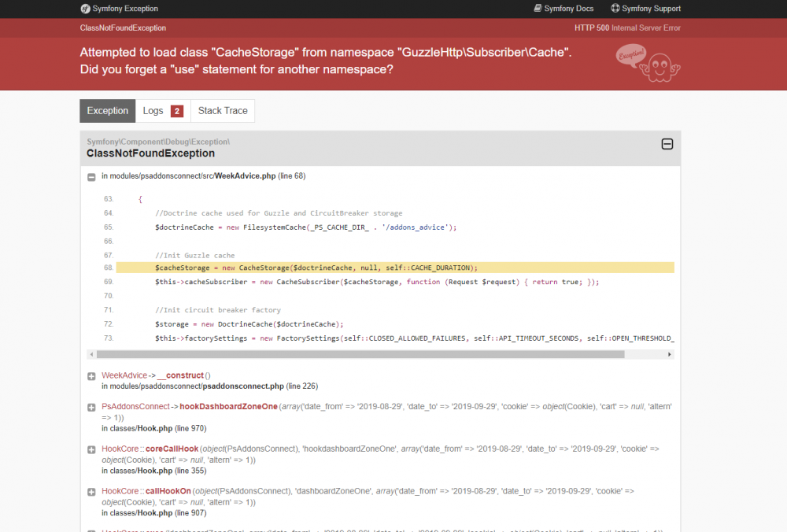Screen dimensions: 787x532
Task: Select the Exception tab
Action: (x=107, y=111)
